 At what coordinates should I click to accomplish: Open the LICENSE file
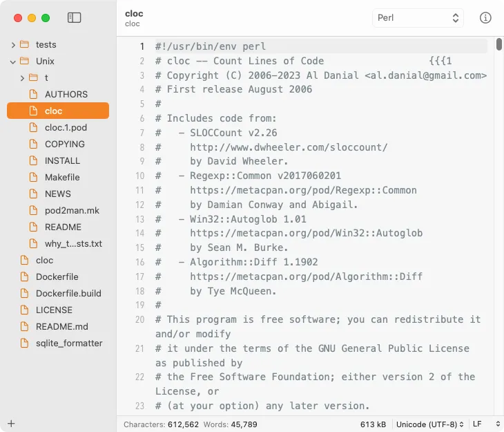58,310
